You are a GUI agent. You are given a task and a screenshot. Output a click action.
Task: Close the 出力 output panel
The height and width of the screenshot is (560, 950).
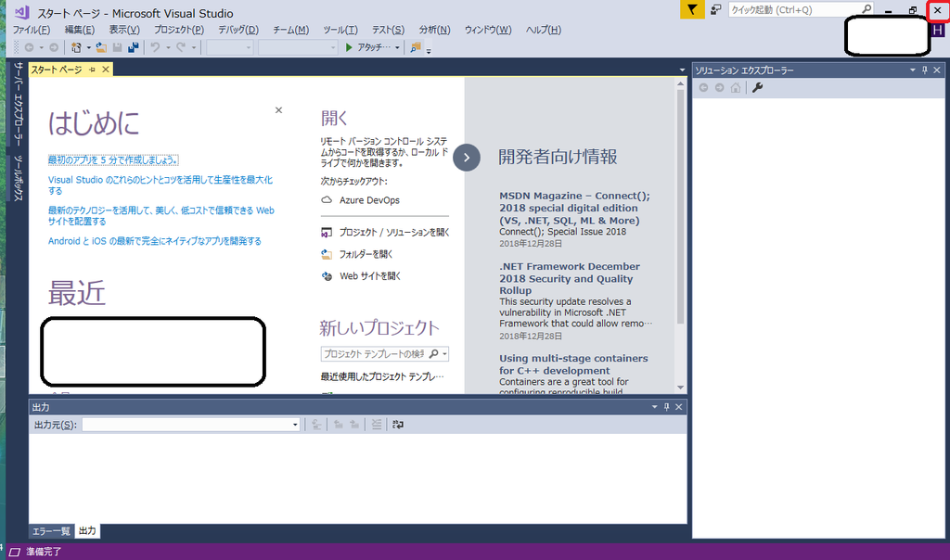point(678,407)
